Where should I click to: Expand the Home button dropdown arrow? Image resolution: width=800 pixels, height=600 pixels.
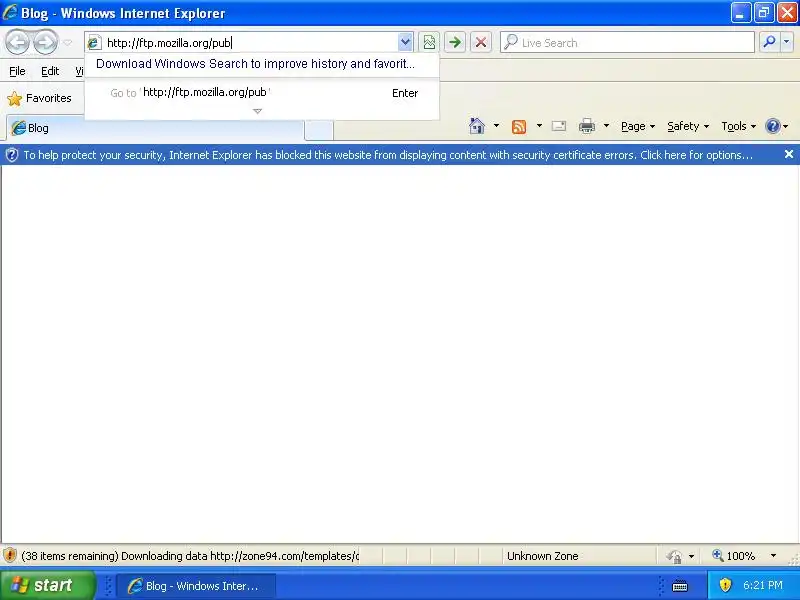click(x=496, y=126)
